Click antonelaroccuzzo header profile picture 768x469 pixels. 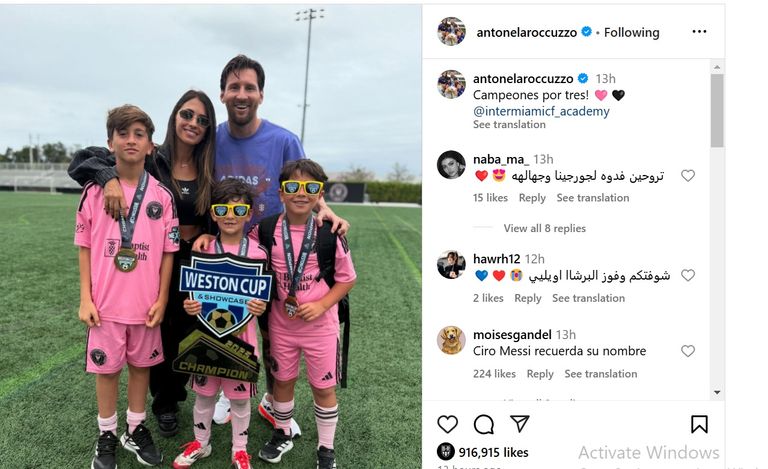coord(451,32)
